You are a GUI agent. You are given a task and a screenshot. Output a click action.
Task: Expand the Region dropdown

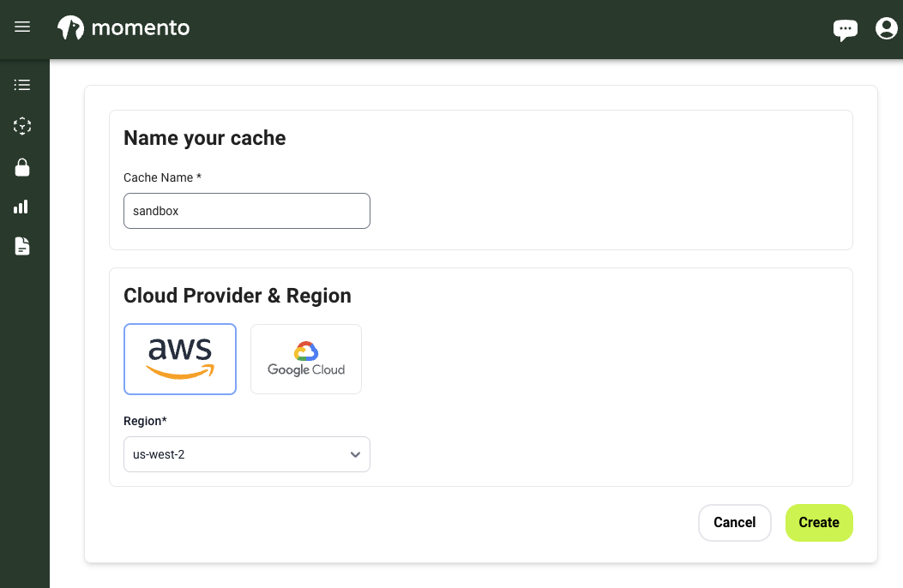coord(246,454)
